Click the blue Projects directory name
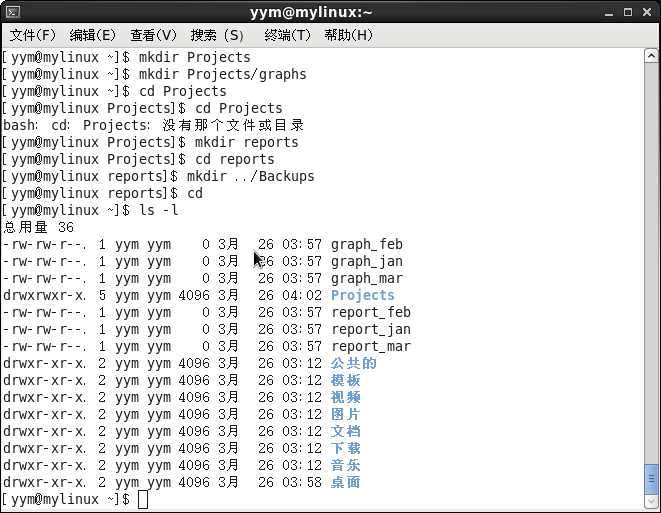The height and width of the screenshot is (513, 661). click(363, 295)
